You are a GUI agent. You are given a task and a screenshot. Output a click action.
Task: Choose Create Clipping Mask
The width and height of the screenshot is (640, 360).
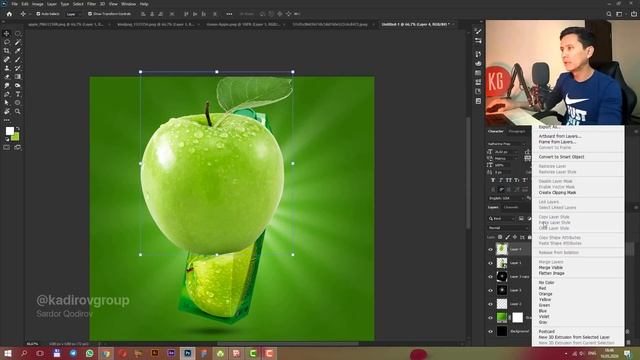[x=557, y=192]
